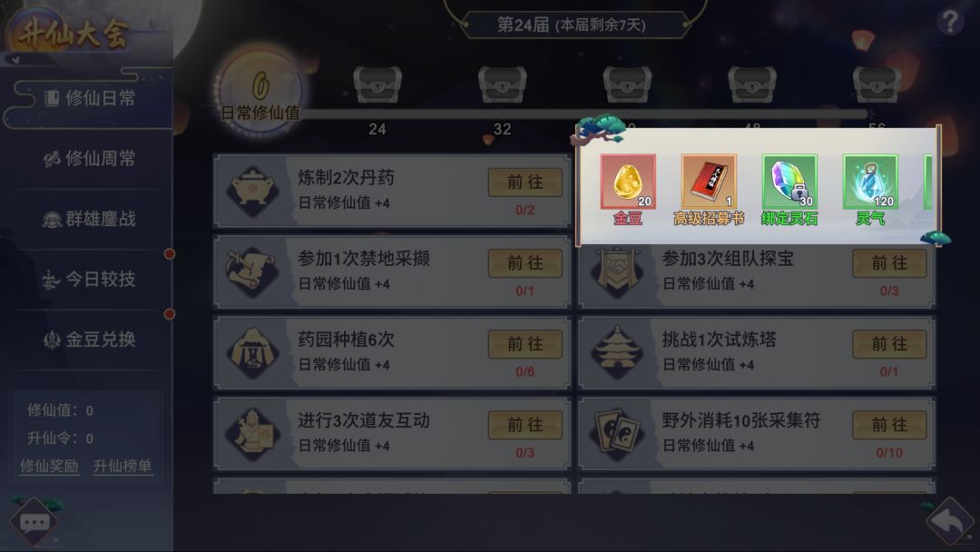Click the 日常修仙值 gold circle badge
Image resolution: width=980 pixels, height=552 pixels.
(260, 92)
